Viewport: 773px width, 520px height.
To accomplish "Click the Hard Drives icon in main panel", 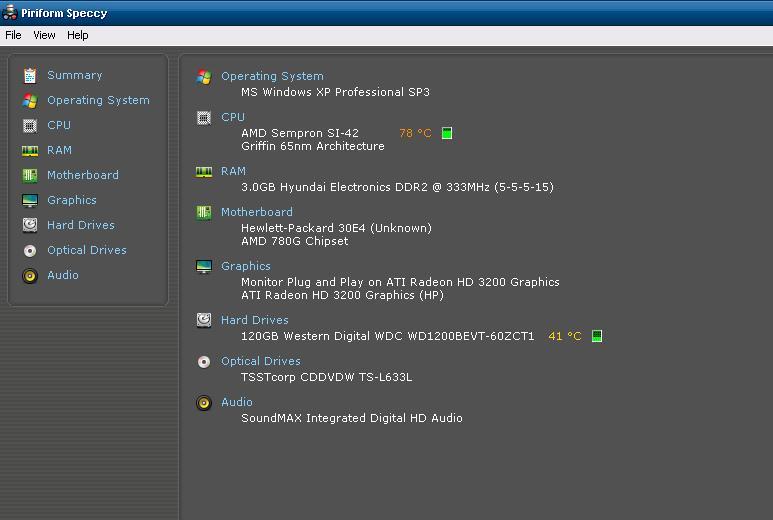I will (x=204, y=320).
